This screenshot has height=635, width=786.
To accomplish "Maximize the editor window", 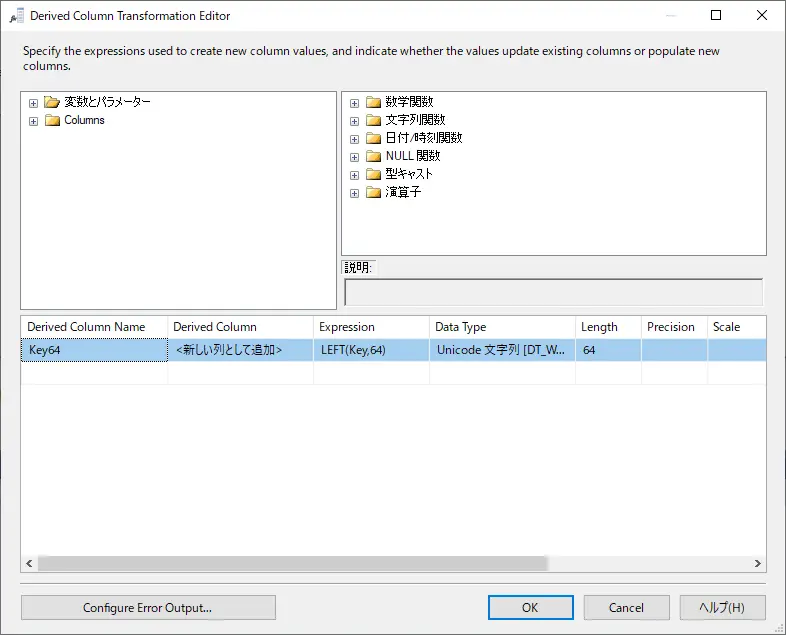I will pyautogui.click(x=716, y=16).
